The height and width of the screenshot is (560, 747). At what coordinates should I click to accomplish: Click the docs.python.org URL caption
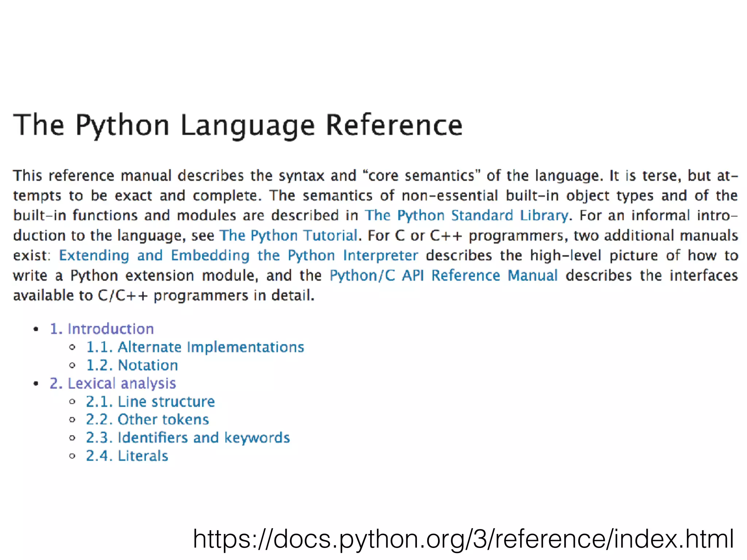pos(463,539)
